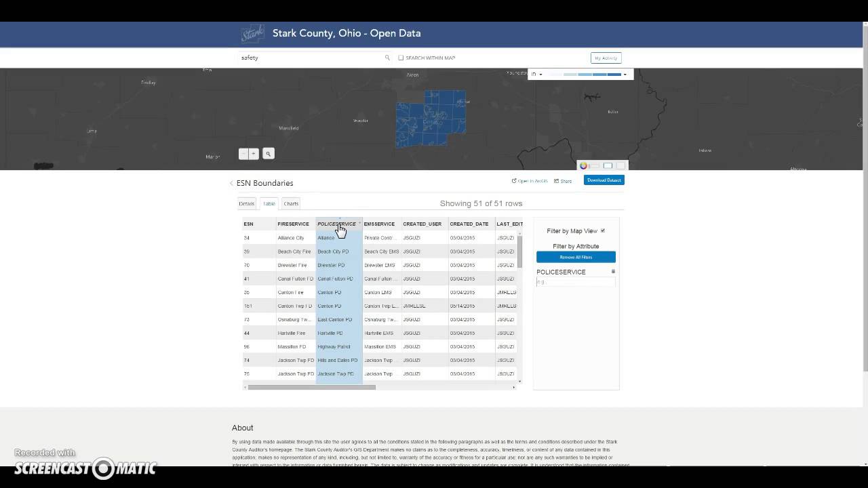Click the table vertical scrollbar thumb
Image resolution: width=868 pixels, height=488 pixels.
point(520,251)
